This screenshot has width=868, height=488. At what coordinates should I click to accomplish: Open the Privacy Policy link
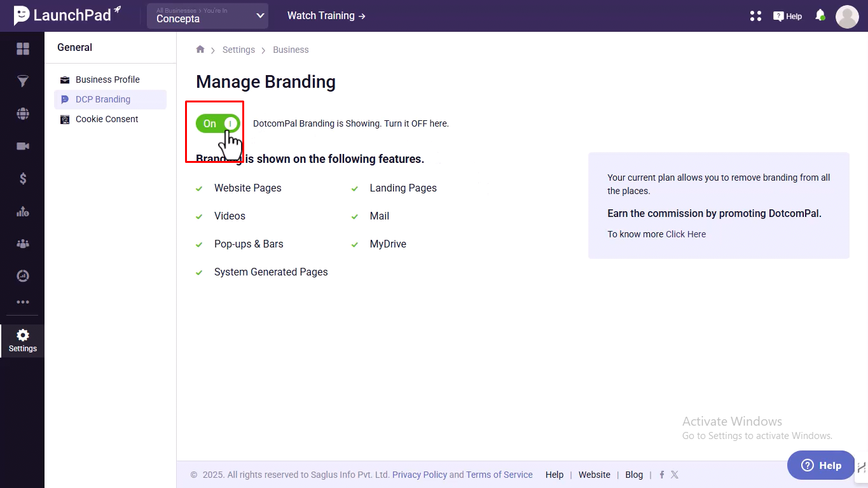click(420, 475)
